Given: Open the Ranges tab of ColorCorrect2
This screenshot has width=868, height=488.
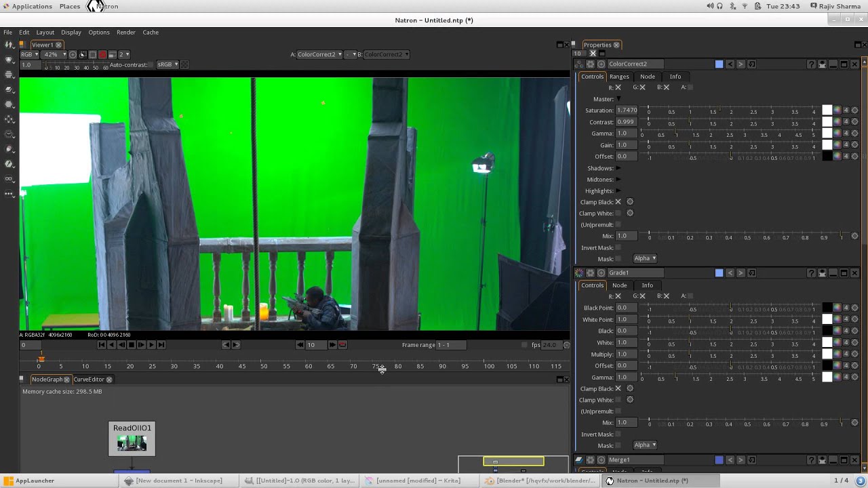Looking at the screenshot, I should pyautogui.click(x=619, y=77).
